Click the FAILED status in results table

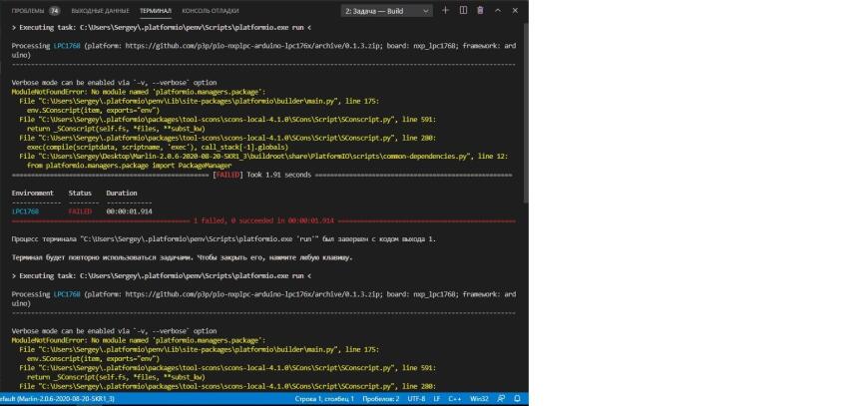tap(80, 211)
